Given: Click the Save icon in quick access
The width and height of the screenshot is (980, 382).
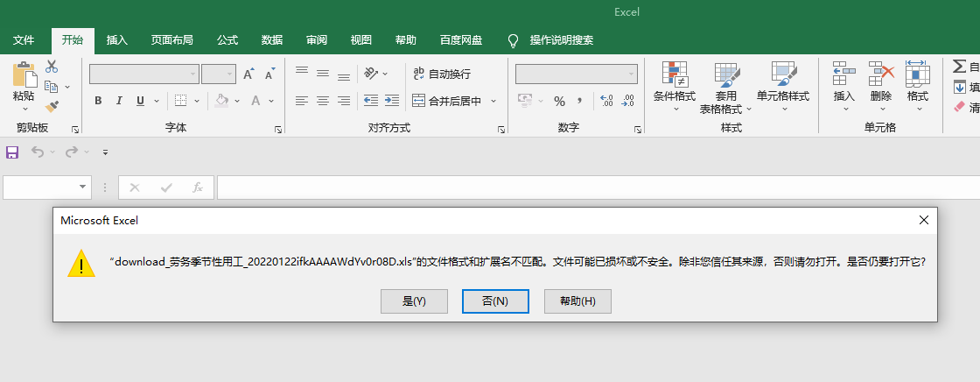Looking at the screenshot, I should coord(12,152).
